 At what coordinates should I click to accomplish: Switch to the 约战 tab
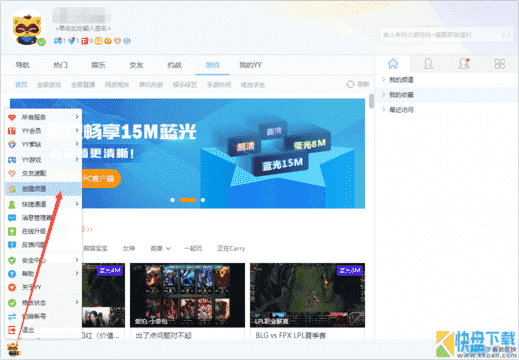pos(174,65)
